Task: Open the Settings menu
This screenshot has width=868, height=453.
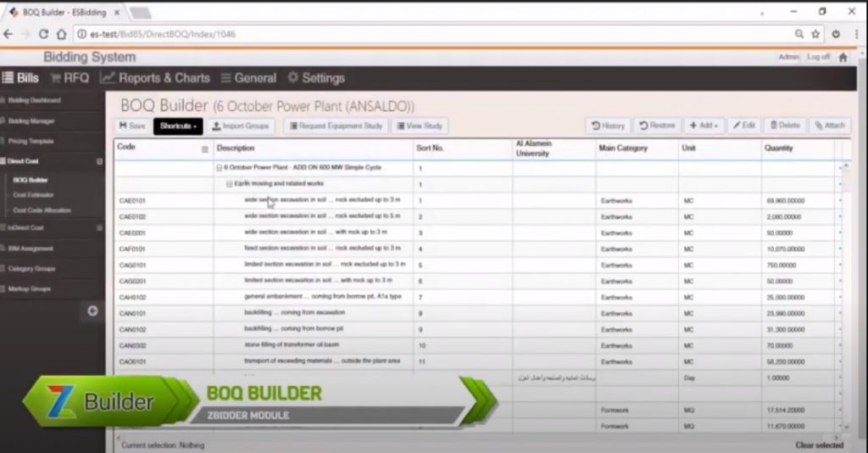Action: click(316, 78)
